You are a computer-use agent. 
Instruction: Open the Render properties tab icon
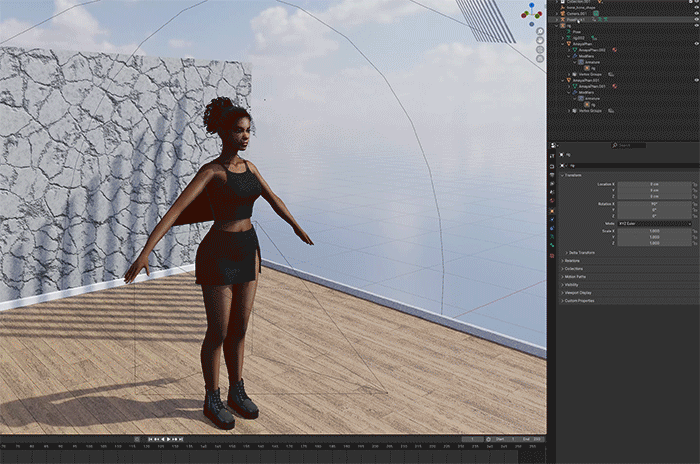click(552, 168)
